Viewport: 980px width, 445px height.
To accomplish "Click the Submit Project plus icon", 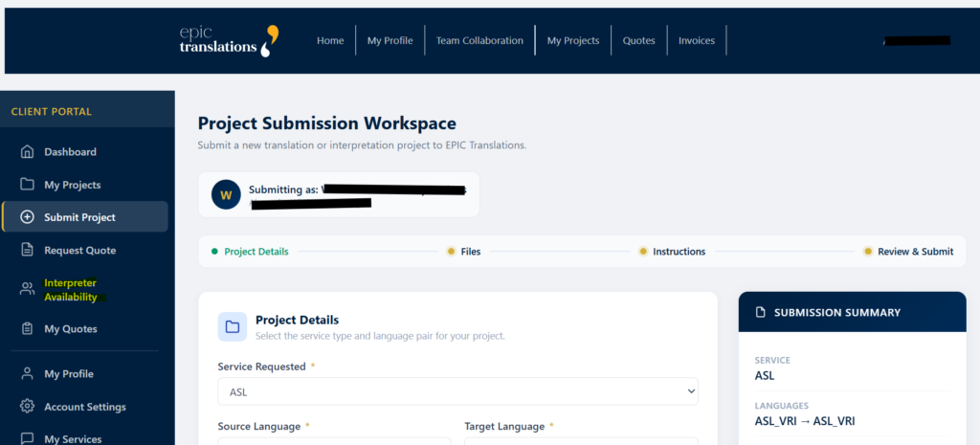I will (27, 217).
